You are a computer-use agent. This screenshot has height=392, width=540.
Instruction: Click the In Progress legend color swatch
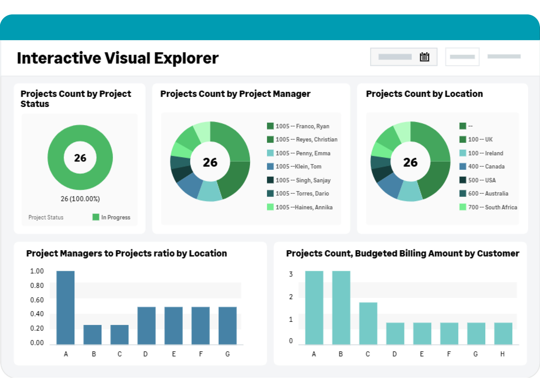[96, 217]
